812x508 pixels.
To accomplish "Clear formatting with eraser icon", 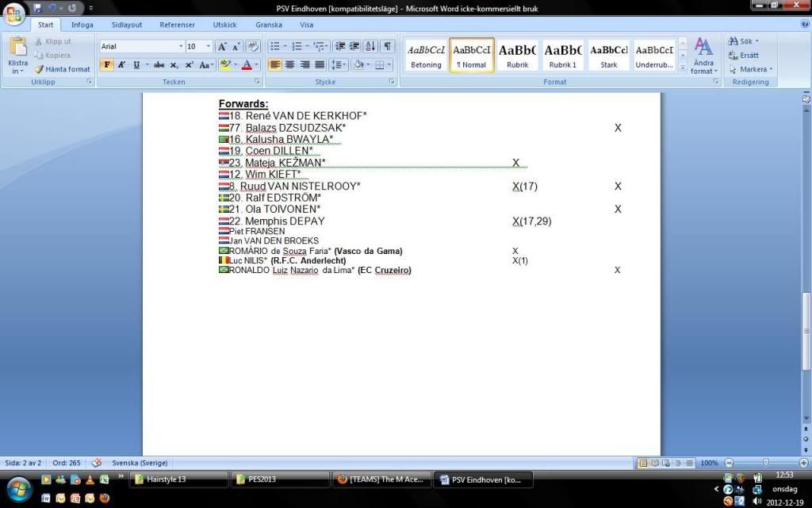I will 253,47.
